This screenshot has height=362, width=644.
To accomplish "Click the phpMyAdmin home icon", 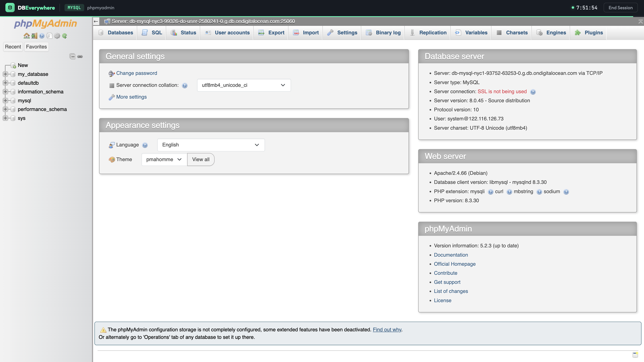I will click(x=27, y=36).
